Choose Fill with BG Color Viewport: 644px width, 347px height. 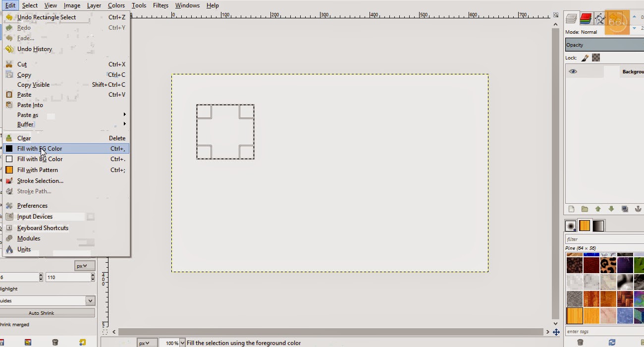click(65, 159)
